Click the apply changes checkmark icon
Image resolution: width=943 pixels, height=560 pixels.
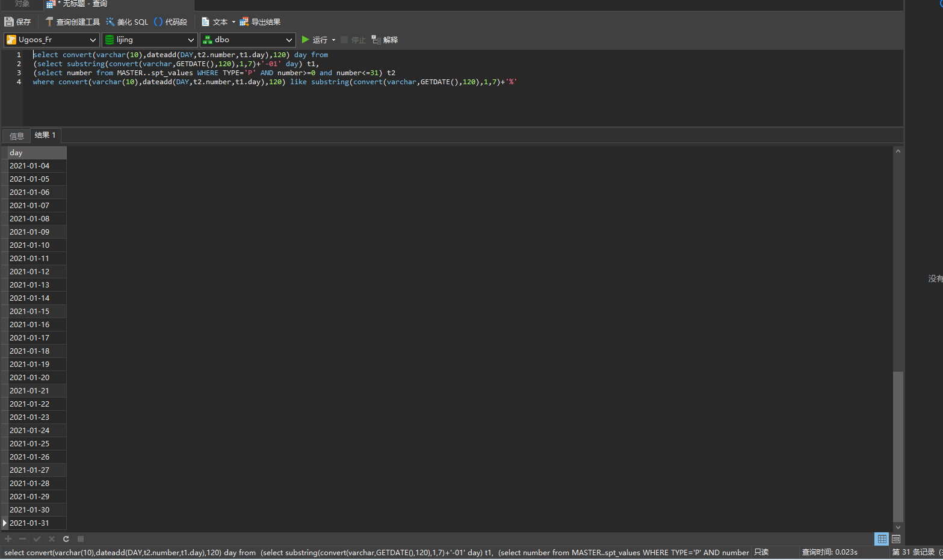(x=37, y=539)
